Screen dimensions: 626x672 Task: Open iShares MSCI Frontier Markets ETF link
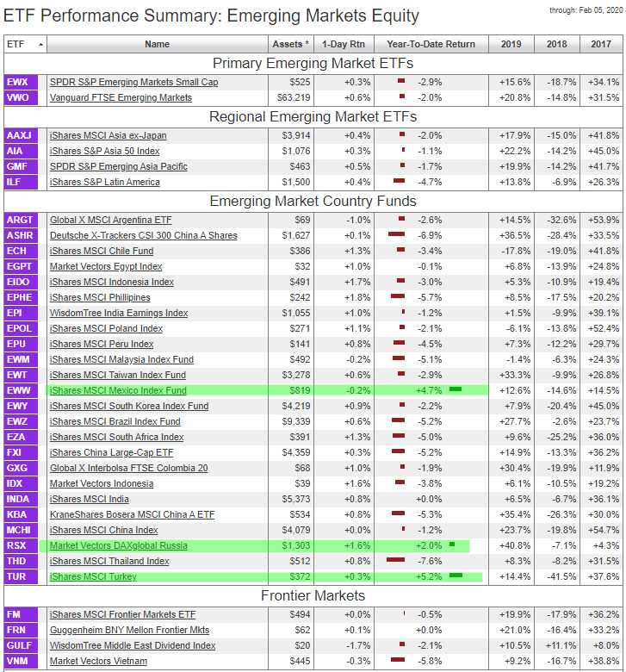point(122,614)
